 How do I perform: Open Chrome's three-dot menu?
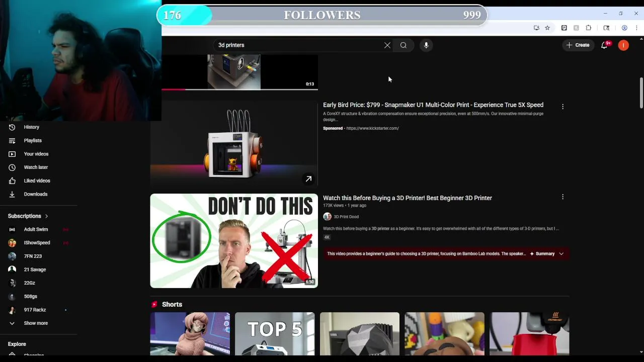[x=636, y=28]
